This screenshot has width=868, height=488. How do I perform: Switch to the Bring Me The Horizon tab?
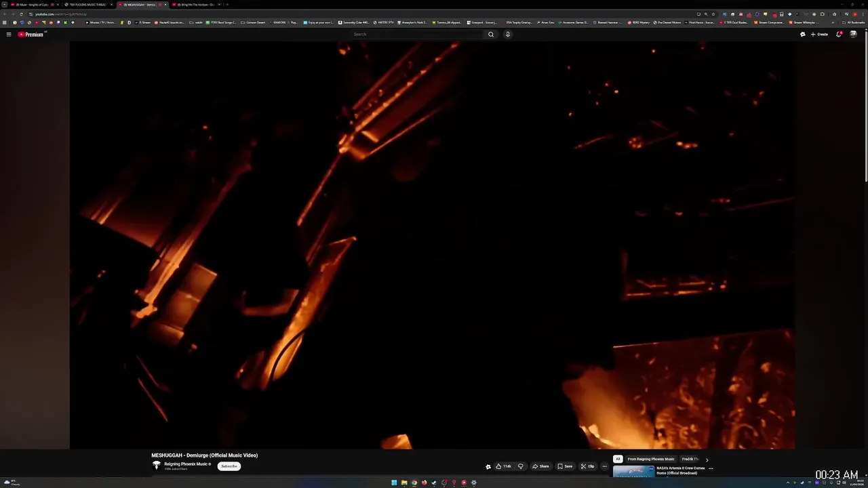[197, 5]
